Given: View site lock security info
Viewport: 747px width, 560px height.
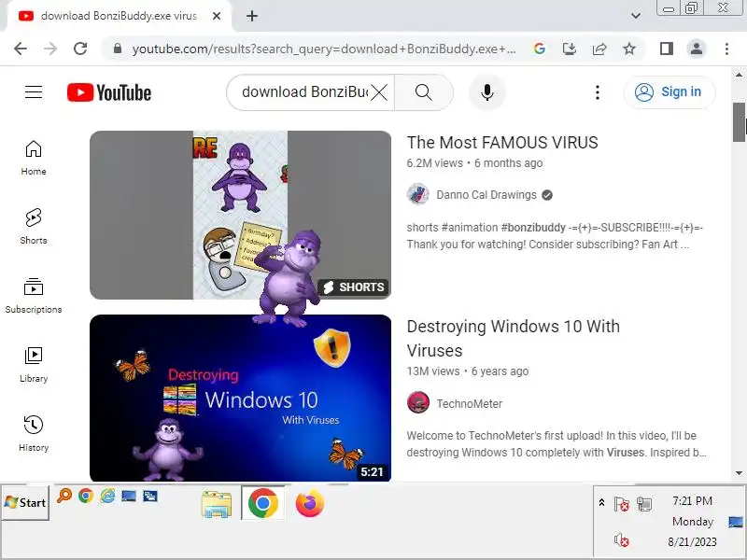Looking at the screenshot, I should tap(118, 49).
